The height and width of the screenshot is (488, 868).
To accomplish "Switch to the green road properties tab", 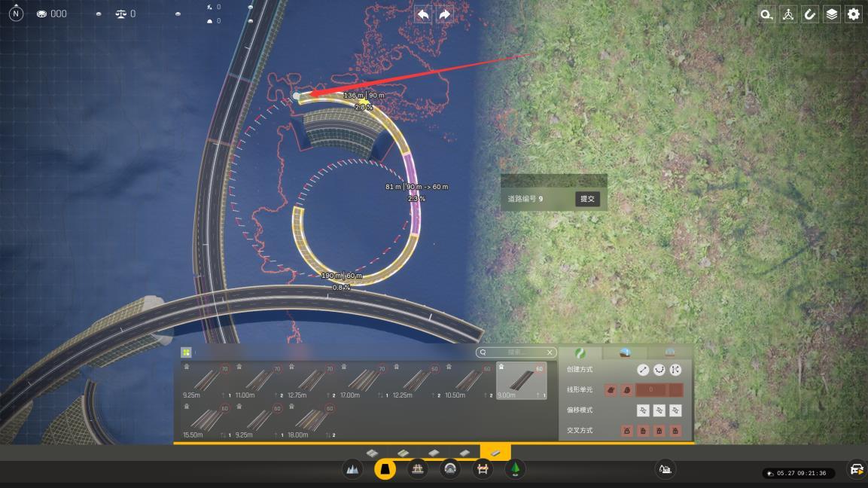I will tap(580, 352).
